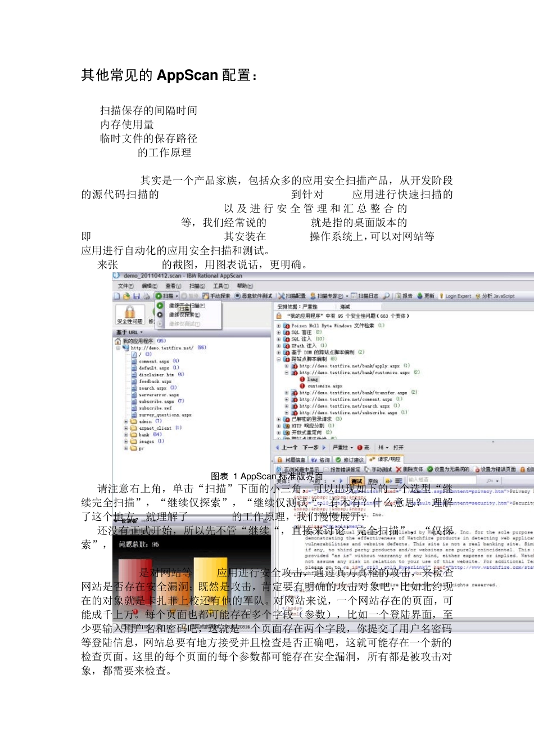Open the 文件 menu
This screenshot has height=756, width=534.
pos(125,286)
